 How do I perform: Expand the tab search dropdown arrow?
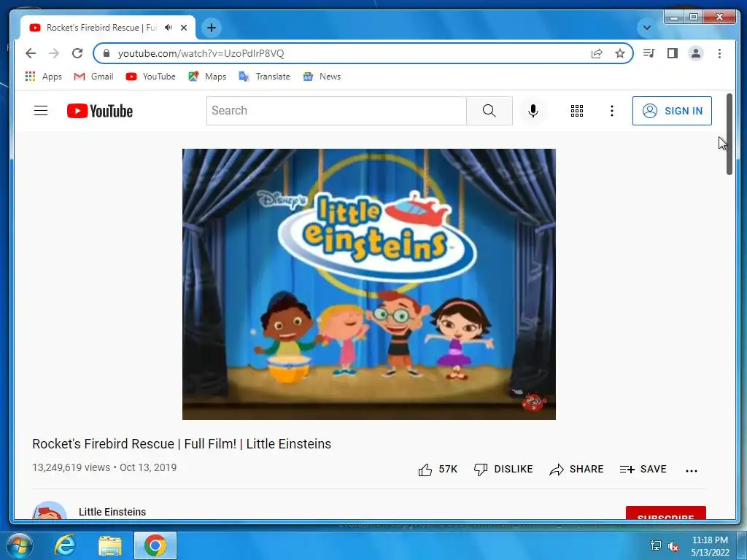[x=646, y=28]
